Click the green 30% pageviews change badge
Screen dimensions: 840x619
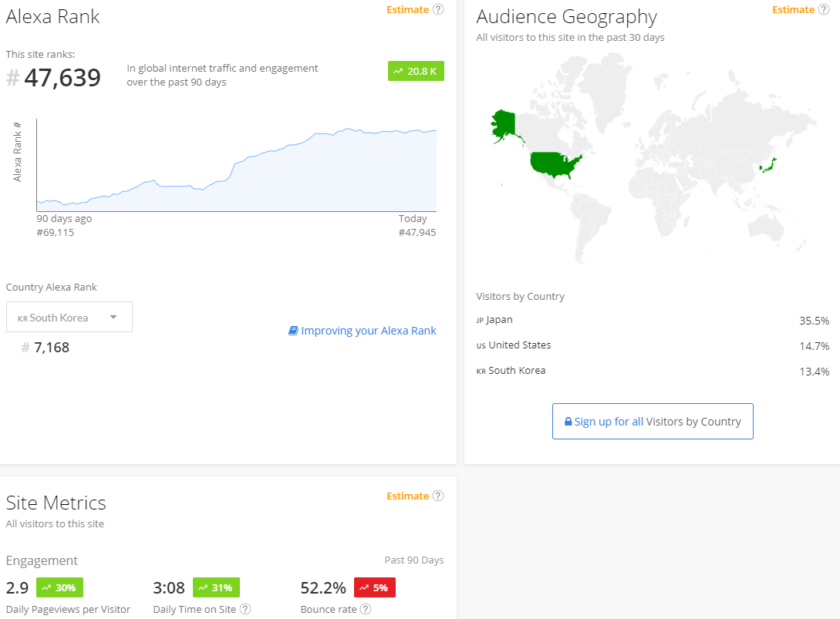[59, 587]
